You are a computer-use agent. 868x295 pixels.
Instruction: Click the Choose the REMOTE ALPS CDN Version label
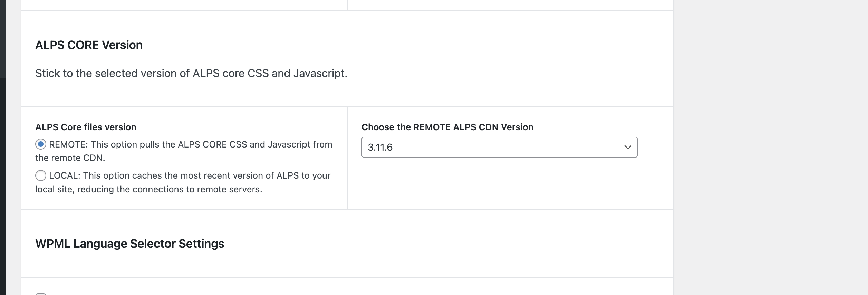tap(447, 127)
